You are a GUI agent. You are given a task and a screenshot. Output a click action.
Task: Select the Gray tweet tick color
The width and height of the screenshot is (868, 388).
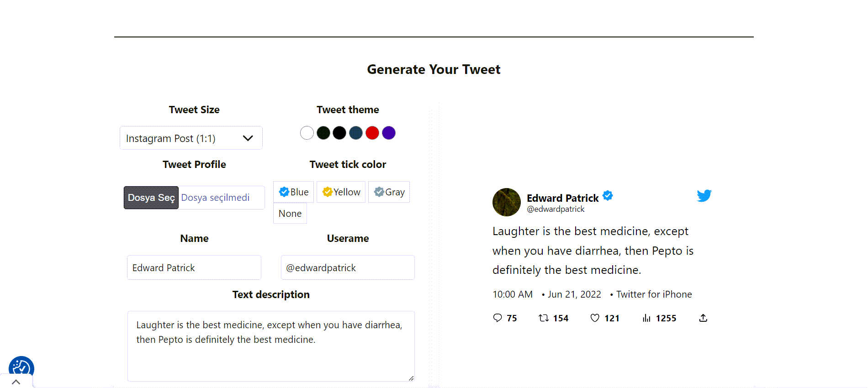click(389, 192)
